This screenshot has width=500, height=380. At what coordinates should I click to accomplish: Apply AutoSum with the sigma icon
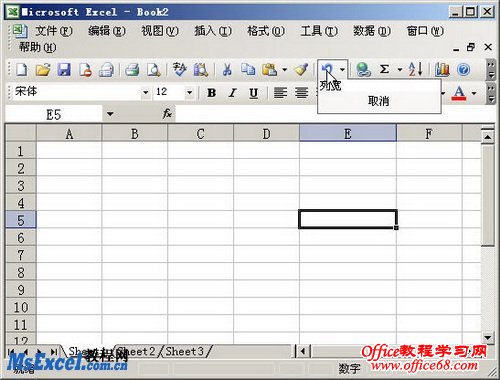384,70
